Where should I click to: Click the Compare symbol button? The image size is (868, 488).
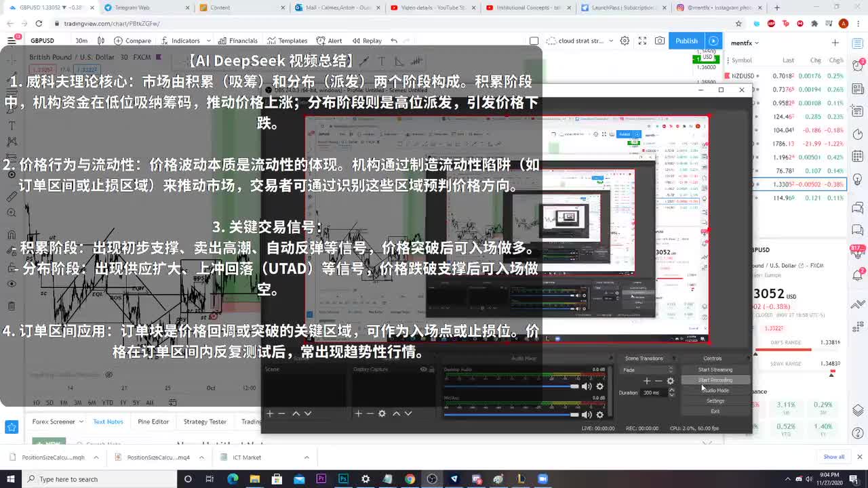tap(133, 41)
